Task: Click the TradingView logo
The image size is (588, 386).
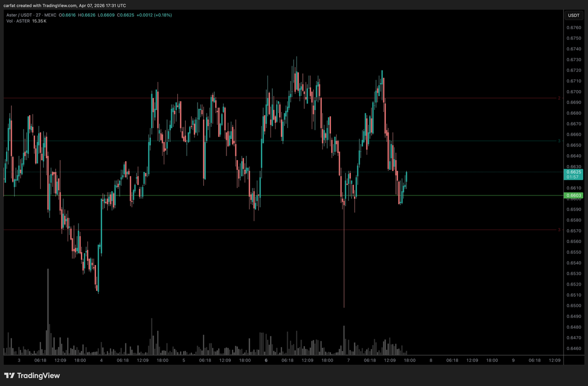Action: [x=32, y=376]
